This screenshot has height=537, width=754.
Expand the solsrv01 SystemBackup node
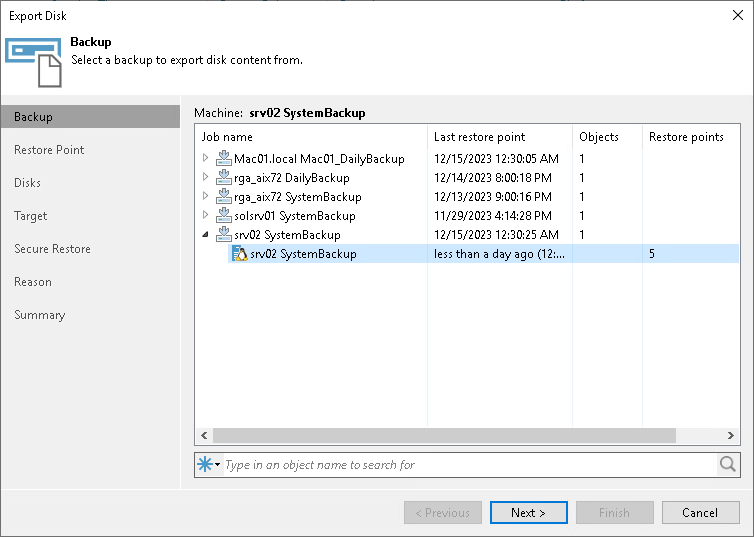(x=205, y=215)
